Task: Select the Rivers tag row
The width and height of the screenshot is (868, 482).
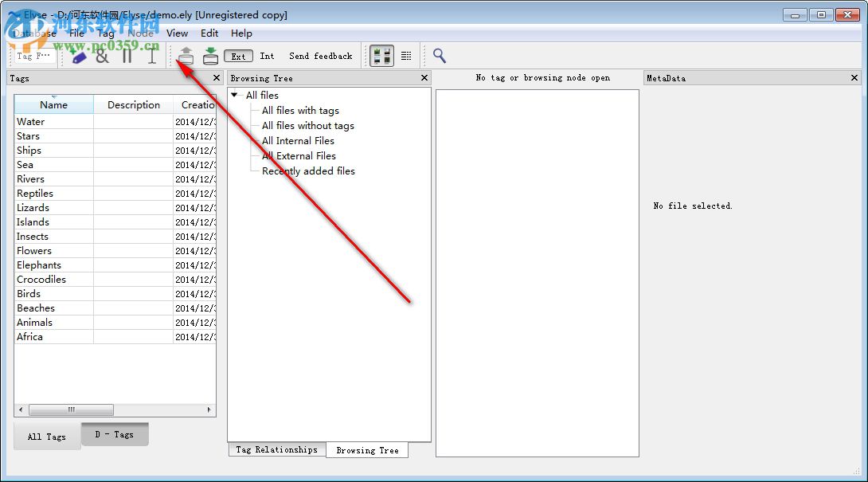Action: 115,179
